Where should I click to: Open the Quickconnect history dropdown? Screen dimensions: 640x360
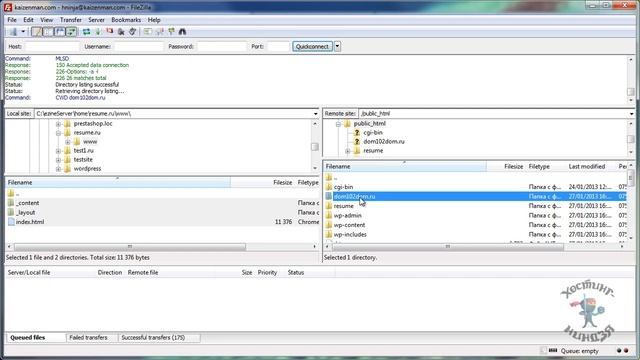click(x=338, y=47)
